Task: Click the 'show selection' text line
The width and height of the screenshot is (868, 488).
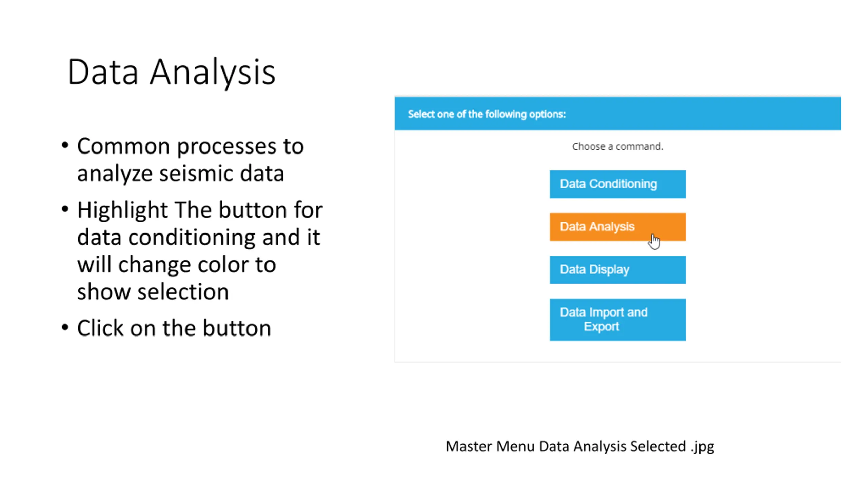Action: pos(153,291)
